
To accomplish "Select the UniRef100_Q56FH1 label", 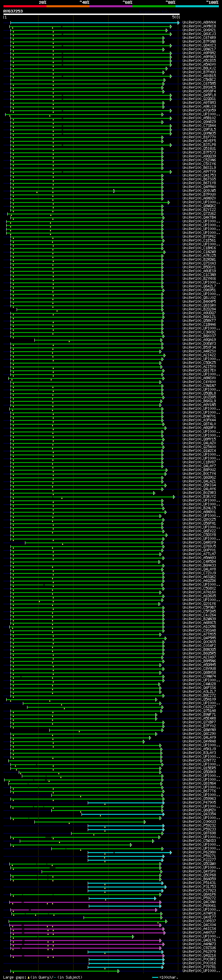I will click(199, 523).
